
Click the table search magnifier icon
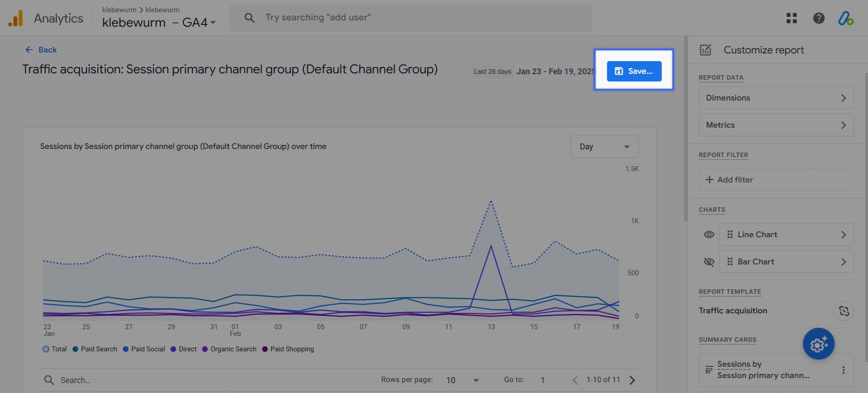click(x=49, y=380)
